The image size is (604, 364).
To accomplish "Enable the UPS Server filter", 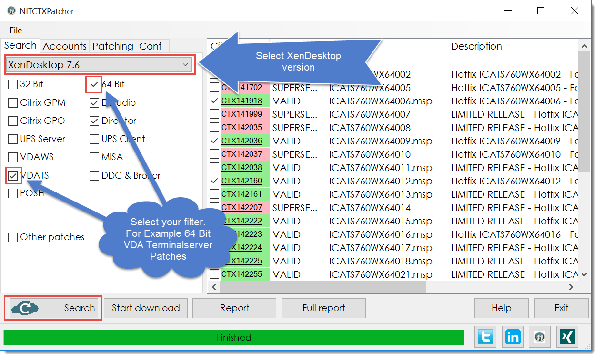I will [13, 139].
